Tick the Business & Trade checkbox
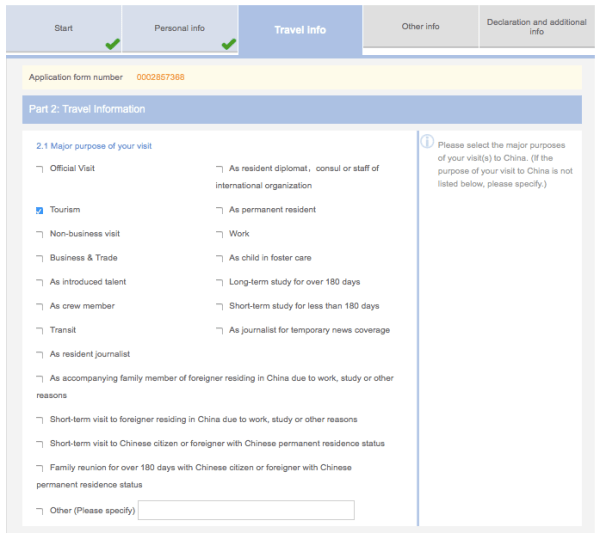600x533 pixels. click(40, 258)
